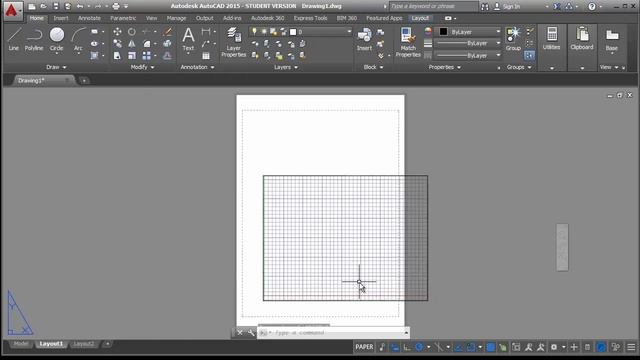Open the Express Tools ribbon tab

(x=310, y=18)
